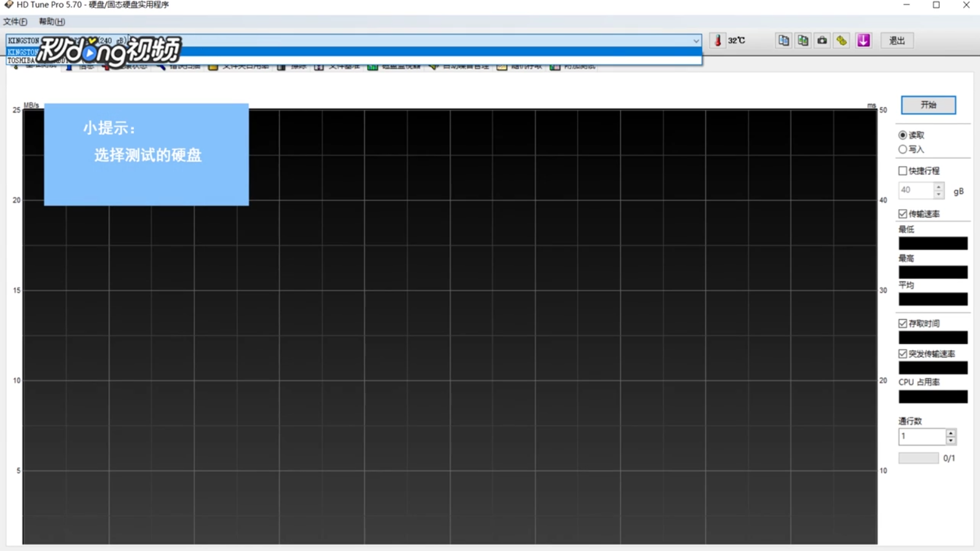Click the 40 gB short stroke field

click(x=916, y=191)
